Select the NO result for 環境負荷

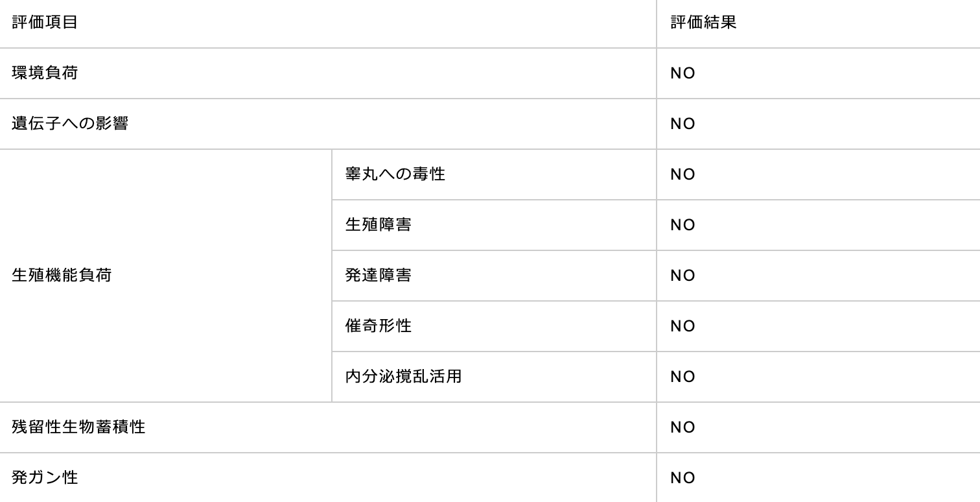(x=819, y=73)
